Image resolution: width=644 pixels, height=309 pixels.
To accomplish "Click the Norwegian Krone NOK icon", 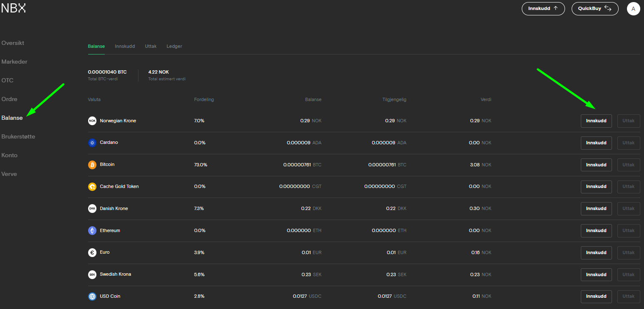I will (92, 121).
